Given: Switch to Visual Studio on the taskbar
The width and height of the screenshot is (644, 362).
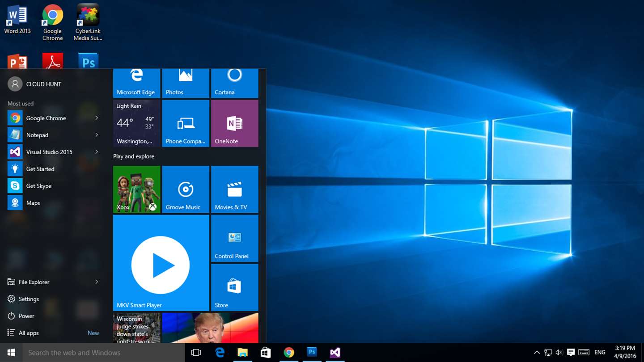Looking at the screenshot, I should 335,353.
